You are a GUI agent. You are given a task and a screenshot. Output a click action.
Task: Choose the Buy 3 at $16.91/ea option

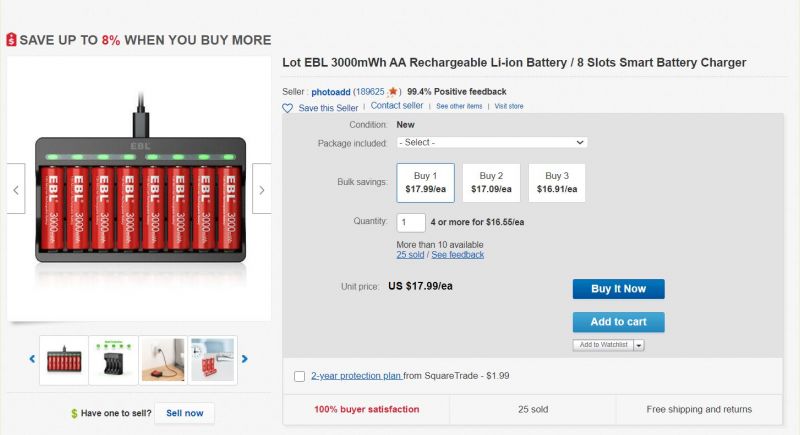[x=557, y=183]
